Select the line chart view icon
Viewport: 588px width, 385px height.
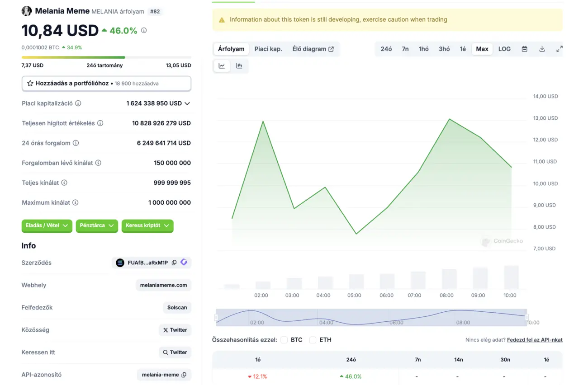[222, 66]
